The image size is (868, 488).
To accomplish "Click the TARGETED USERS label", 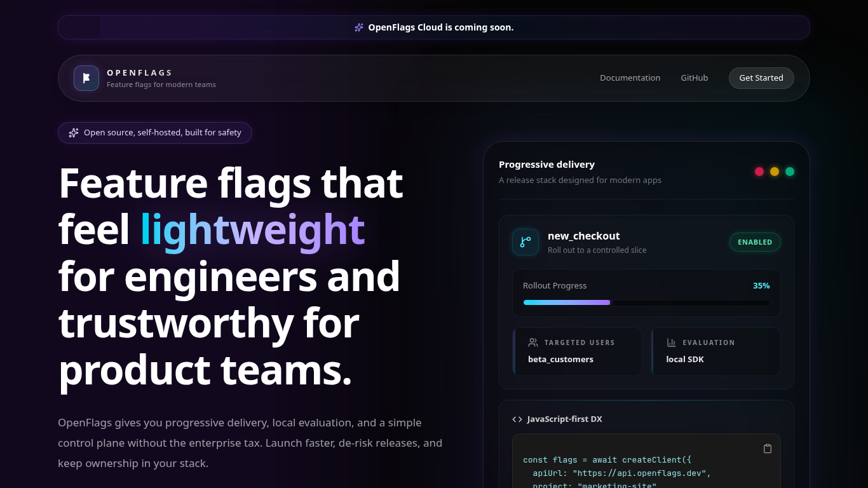I will point(580,342).
